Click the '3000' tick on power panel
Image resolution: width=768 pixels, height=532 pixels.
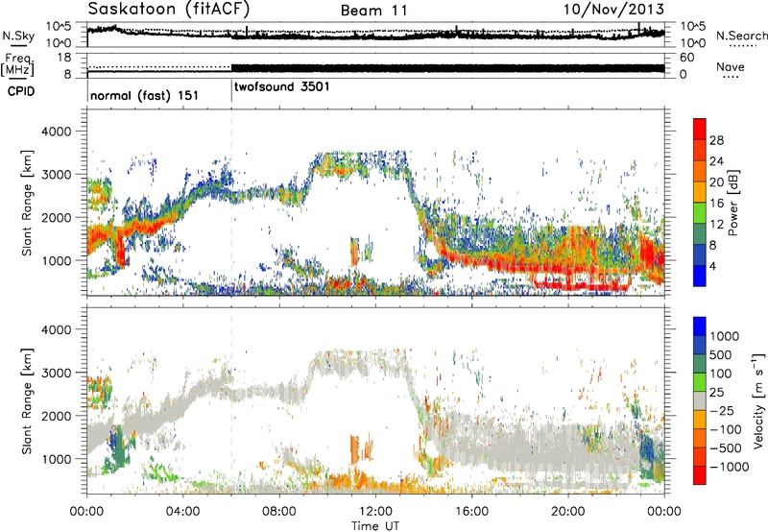[56, 175]
